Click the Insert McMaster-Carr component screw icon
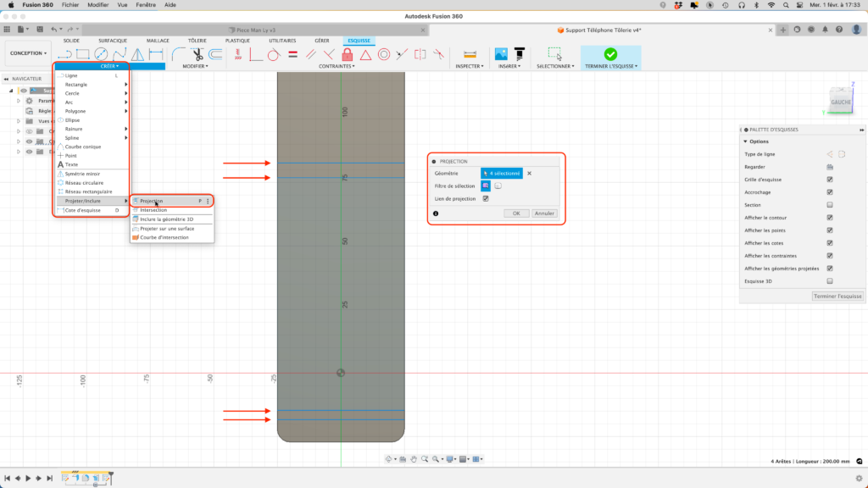 pos(520,53)
